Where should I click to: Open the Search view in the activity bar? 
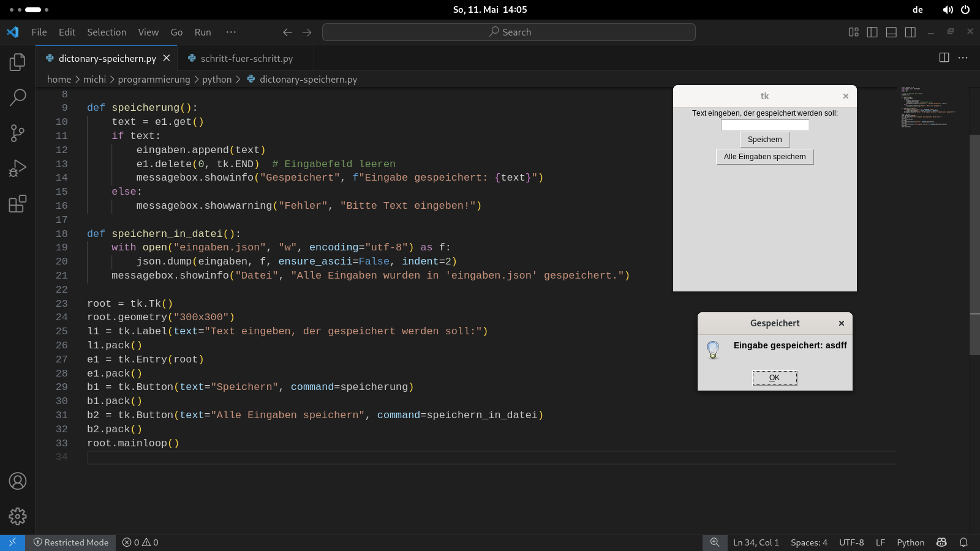pyautogui.click(x=17, y=97)
